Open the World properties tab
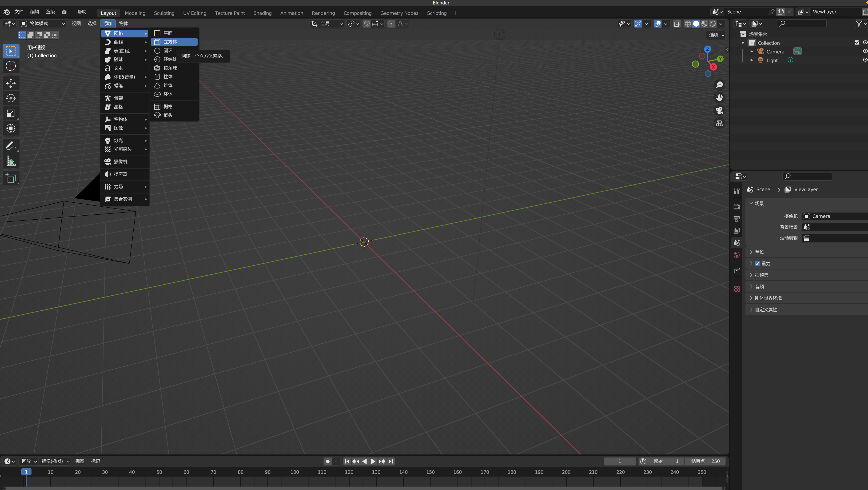 (737, 255)
